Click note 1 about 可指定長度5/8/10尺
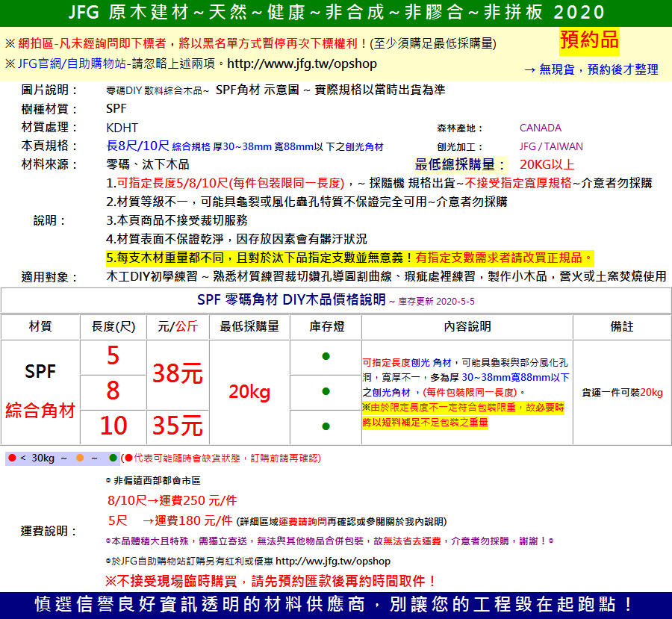The height and width of the screenshot is (619, 672). click(x=379, y=184)
